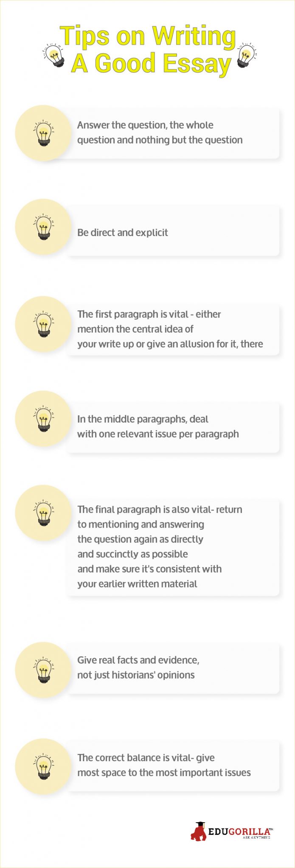Select bulb icon beside 'correct balance' tip
This screenshot has width=295, height=868.
[x=43, y=766]
